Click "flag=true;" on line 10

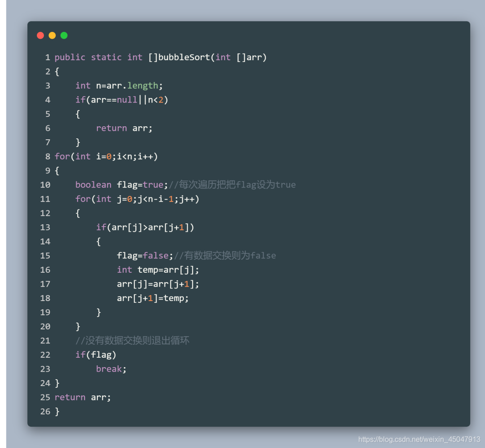tap(143, 185)
